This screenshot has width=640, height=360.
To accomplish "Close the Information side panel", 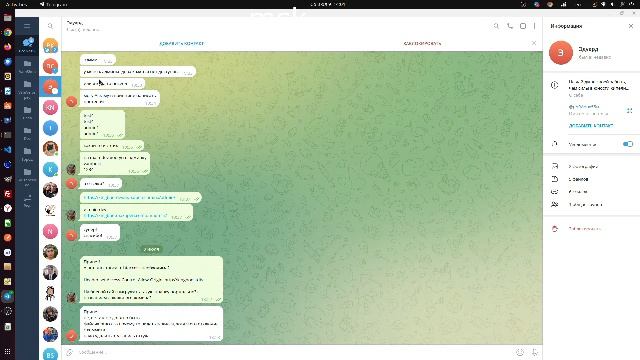I will (x=631, y=26).
